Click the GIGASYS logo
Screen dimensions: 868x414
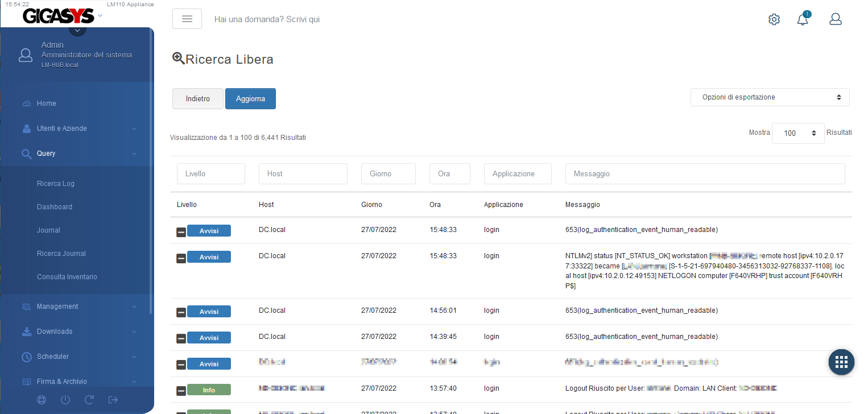pos(58,16)
